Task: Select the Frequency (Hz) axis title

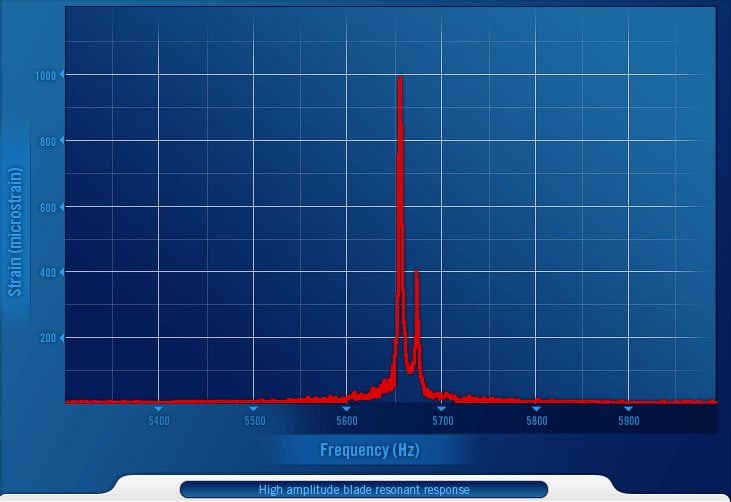Action: 370,450
